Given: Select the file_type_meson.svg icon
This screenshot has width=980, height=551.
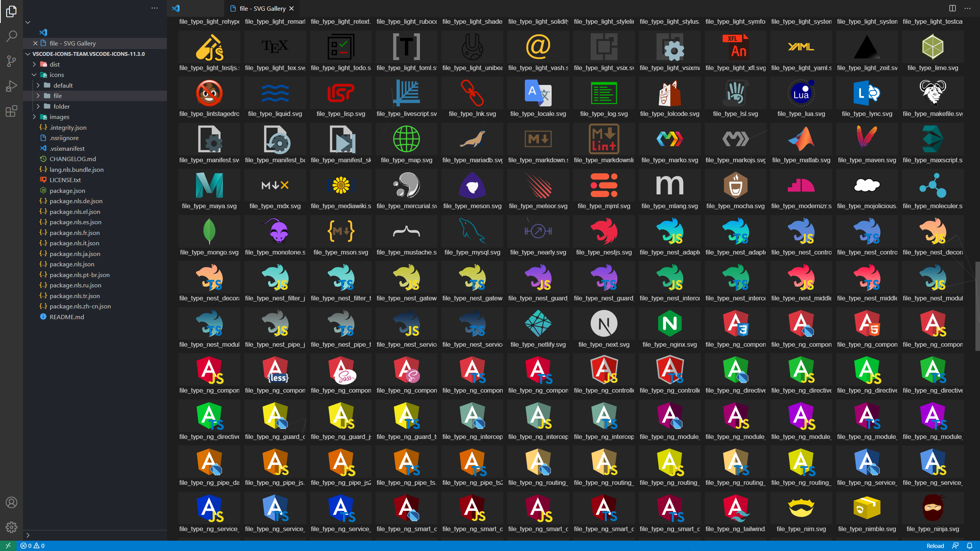Looking at the screenshot, I should pyautogui.click(x=472, y=185).
